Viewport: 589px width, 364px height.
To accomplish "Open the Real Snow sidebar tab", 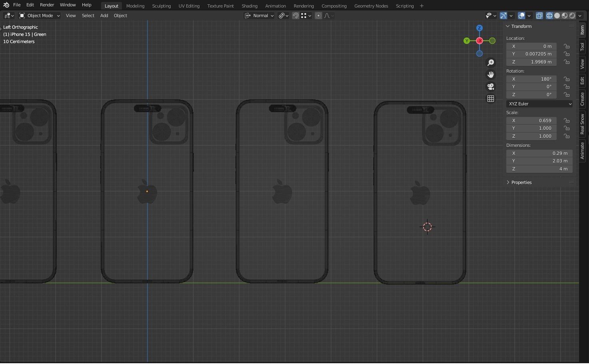I will click(583, 124).
